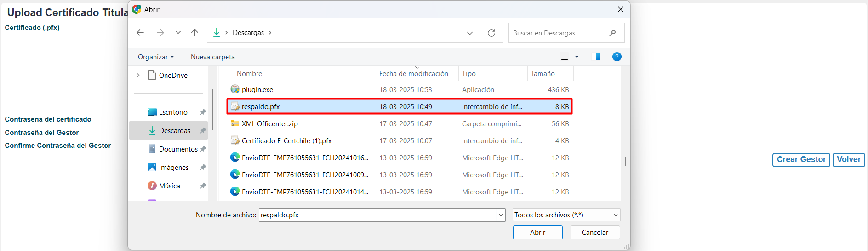The width and height of the screenshot is (868, 251).
Task: Select the plugin.exe file
Action: pyautogui.click(x=257, y=90)
